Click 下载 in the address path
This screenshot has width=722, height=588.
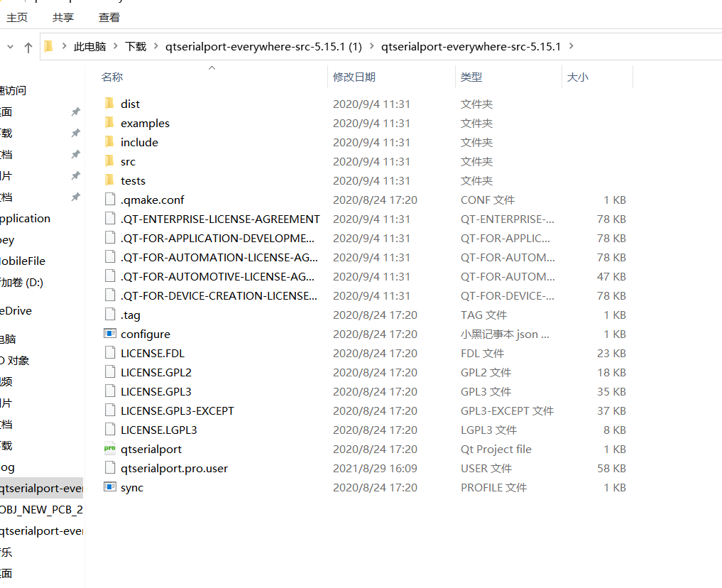point(136,46)
